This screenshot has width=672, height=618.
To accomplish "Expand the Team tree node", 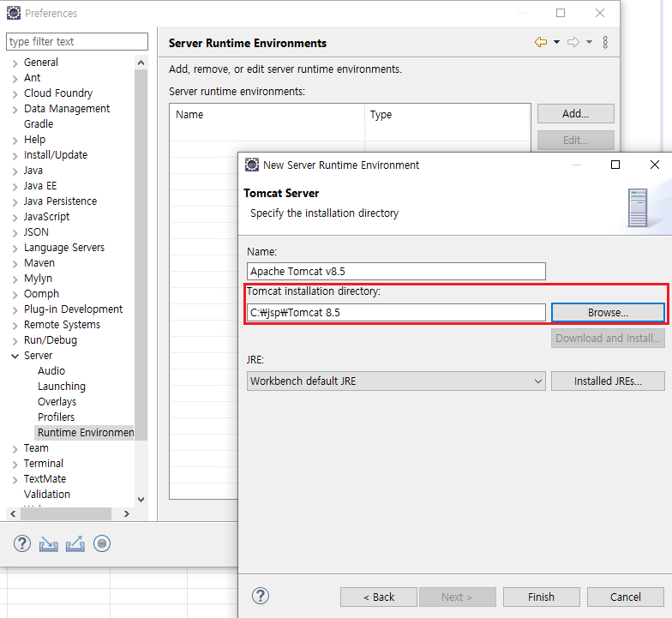I will pos(15,449).
